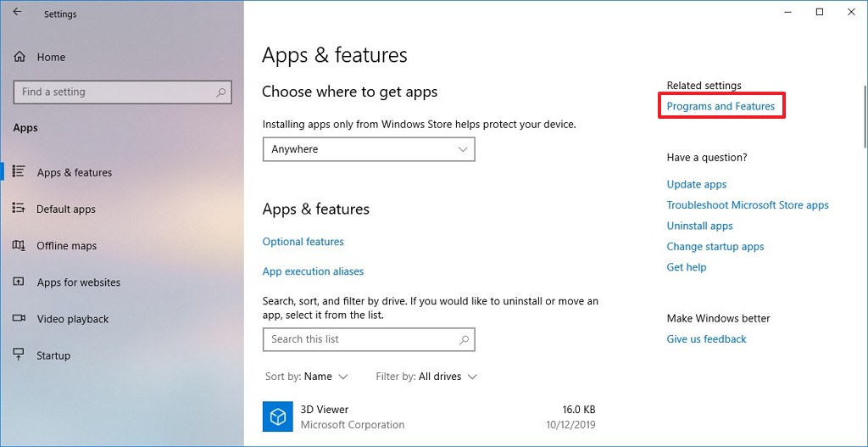Viewport: 868px width, 447px height.
Task: Click the Apps & features list icon
Action: 19,171
